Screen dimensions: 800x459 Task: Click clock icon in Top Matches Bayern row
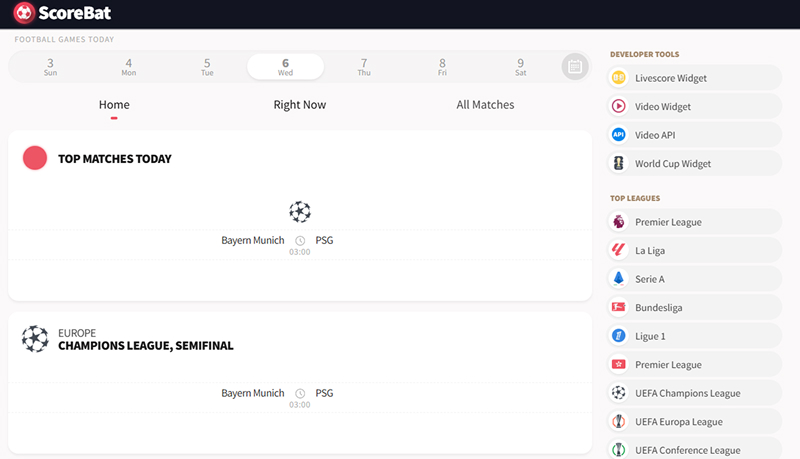point(300,241)
